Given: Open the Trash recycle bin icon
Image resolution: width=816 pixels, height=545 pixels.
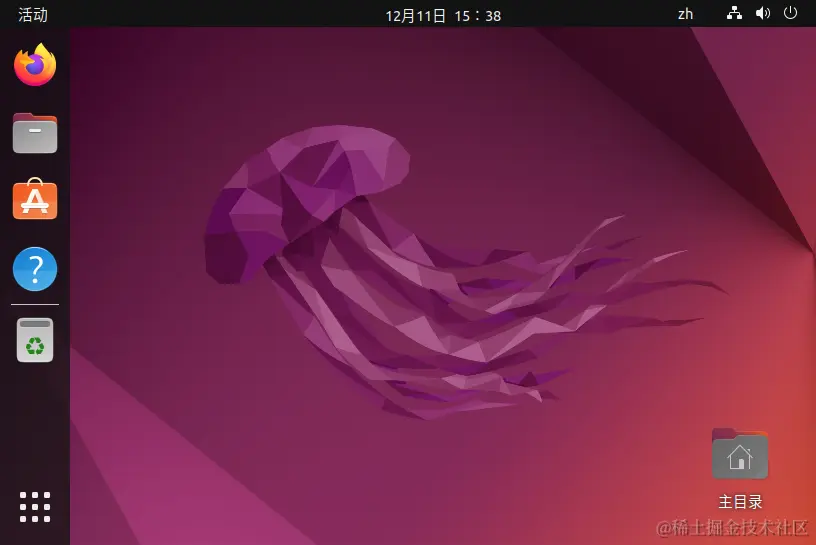Looking at the screenshot, I should pyautogui.click(x=35, y=340).
